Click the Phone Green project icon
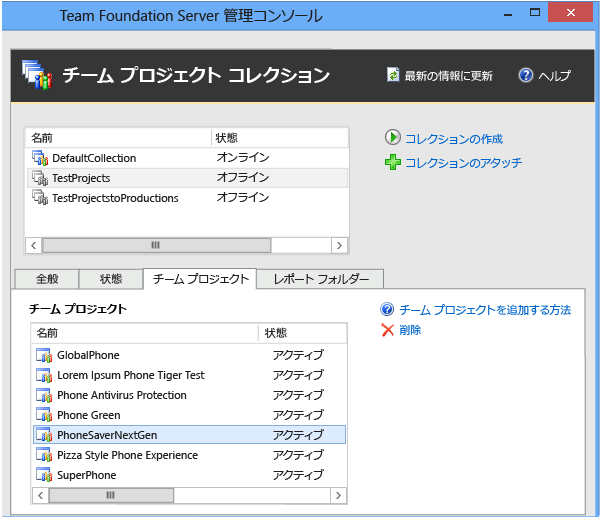Image resolution: width=600 pixels, height=518 pixels. coord(44,415)
